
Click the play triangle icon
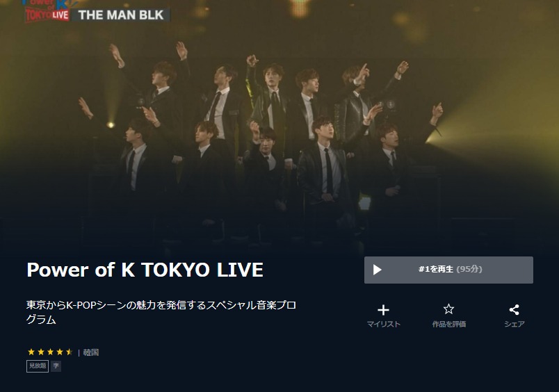pyautogui.click(x=377, y=270)
